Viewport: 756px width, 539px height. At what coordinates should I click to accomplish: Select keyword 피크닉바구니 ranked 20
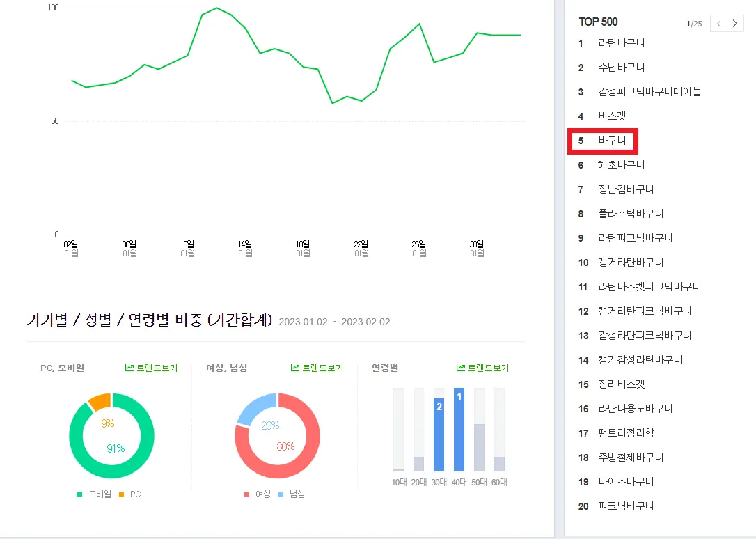627,506
